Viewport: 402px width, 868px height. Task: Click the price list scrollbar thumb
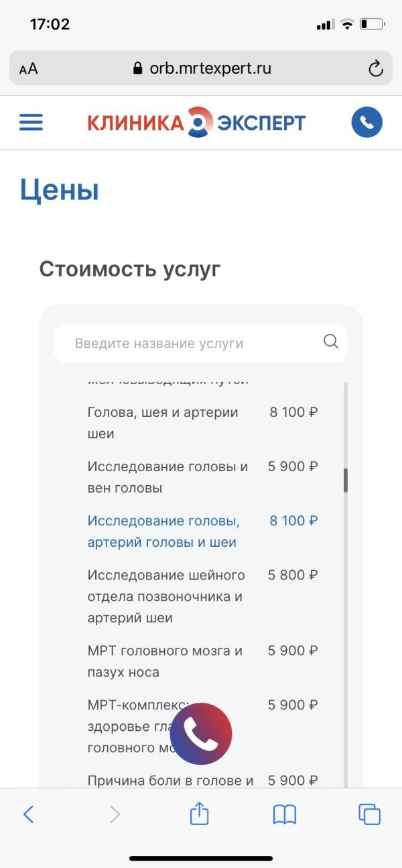point(346,480)
